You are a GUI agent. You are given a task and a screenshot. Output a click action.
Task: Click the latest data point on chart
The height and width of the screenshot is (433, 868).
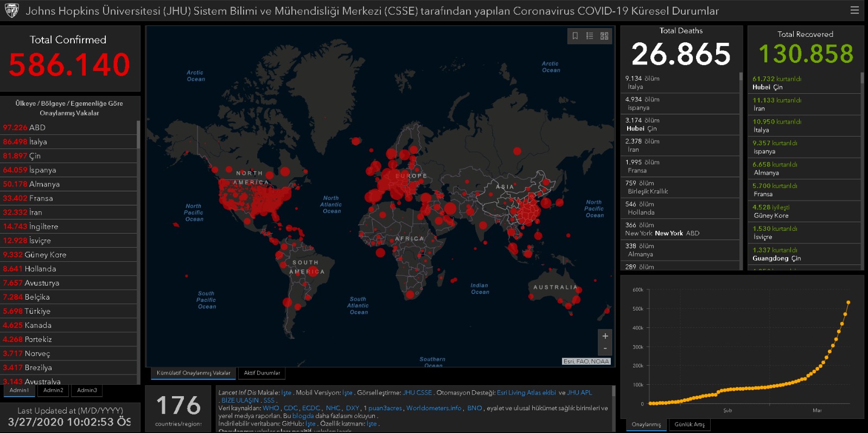click(x=848, y=302)
